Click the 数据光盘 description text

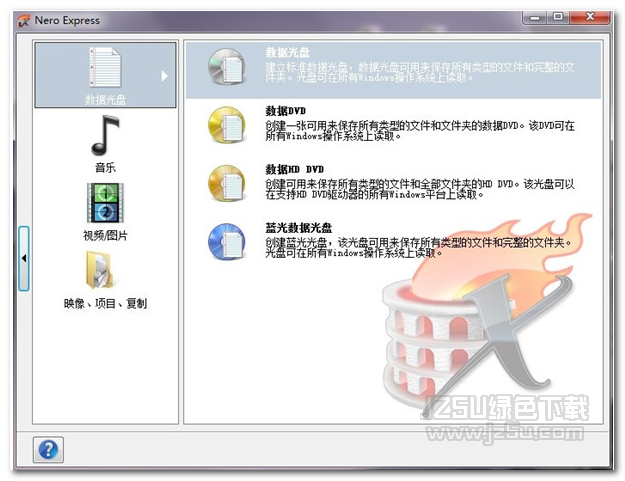tap(420, 72)
